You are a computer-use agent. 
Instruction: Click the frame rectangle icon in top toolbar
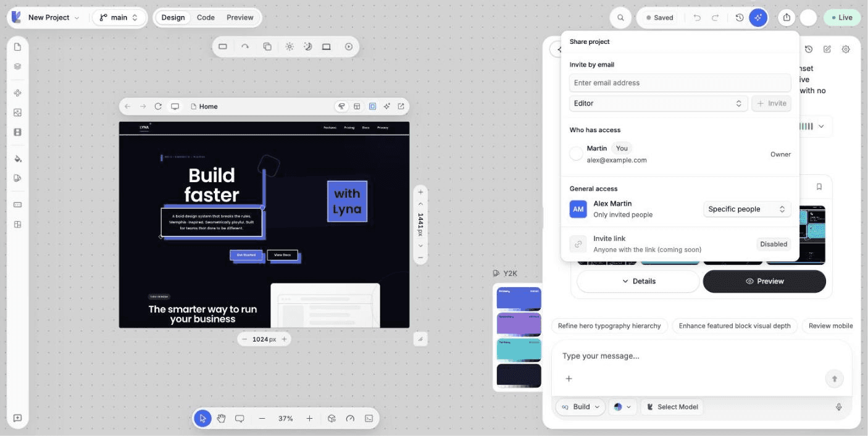tap(223, 46)
